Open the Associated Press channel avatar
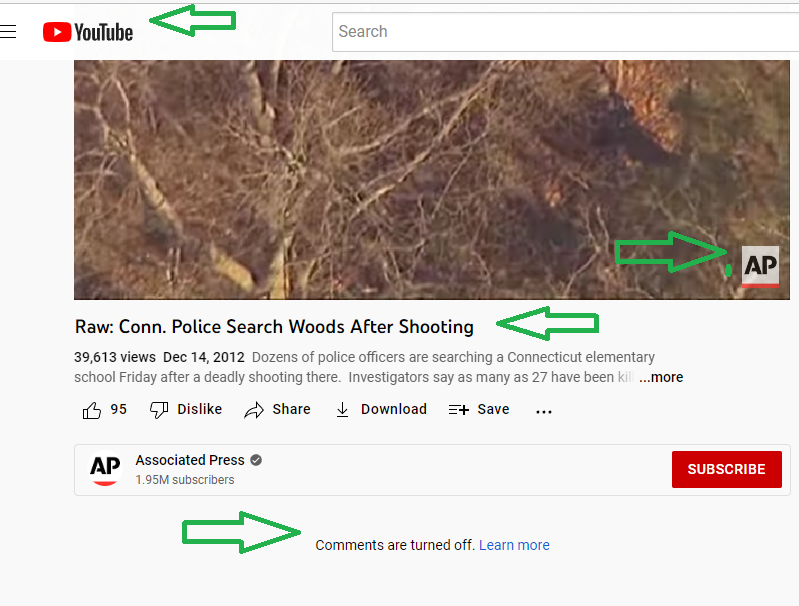The width and height of the screenshot is (799, 606). [105, 468]
